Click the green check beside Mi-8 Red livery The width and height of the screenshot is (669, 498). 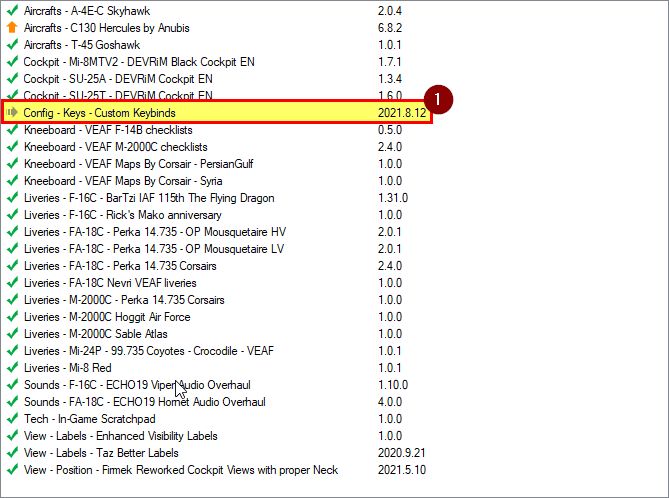[12, 368]
